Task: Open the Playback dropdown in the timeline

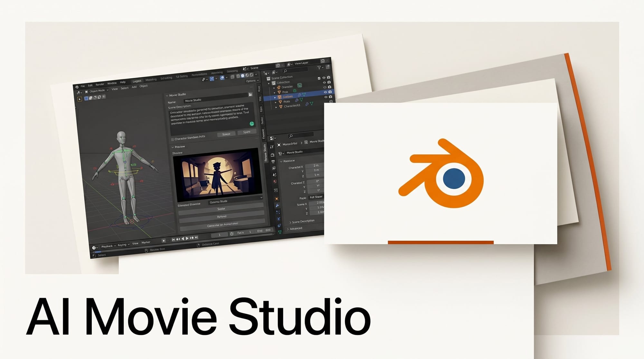Action: tap(109, 246)
